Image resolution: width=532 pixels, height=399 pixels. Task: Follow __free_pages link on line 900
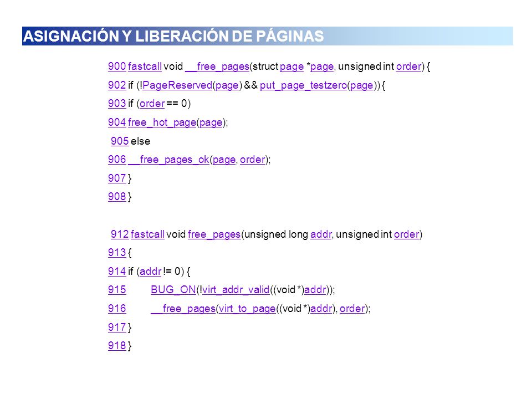[217, 66]
